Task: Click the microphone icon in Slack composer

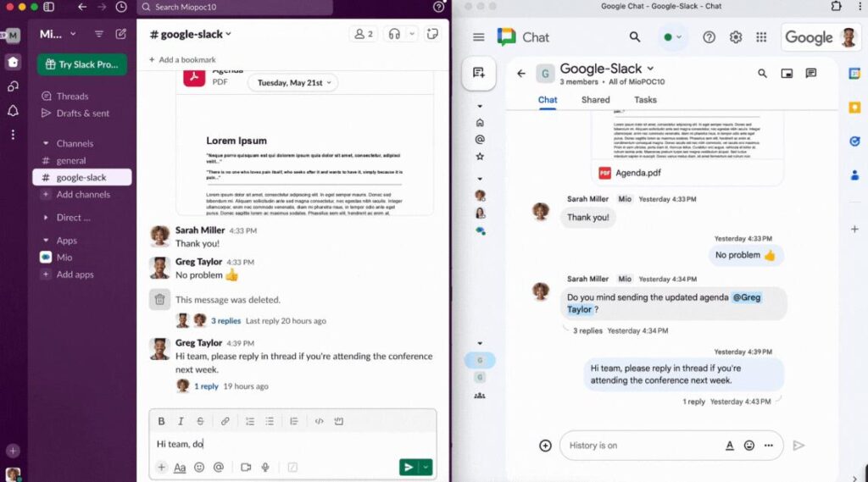Action: coord(265,467)
